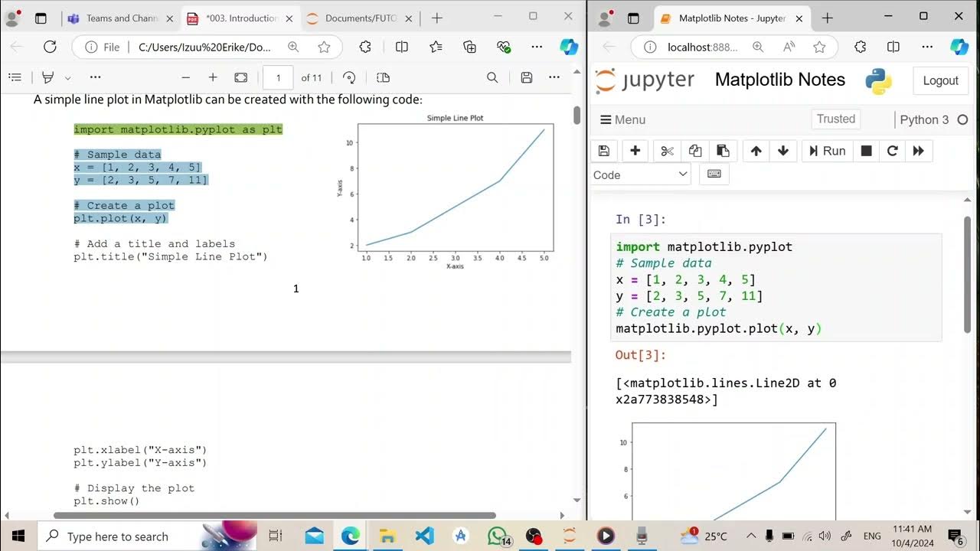Open WhatsApp from the taskbar
Viewport: 980px width, 551px height.
tap(497, 536)
